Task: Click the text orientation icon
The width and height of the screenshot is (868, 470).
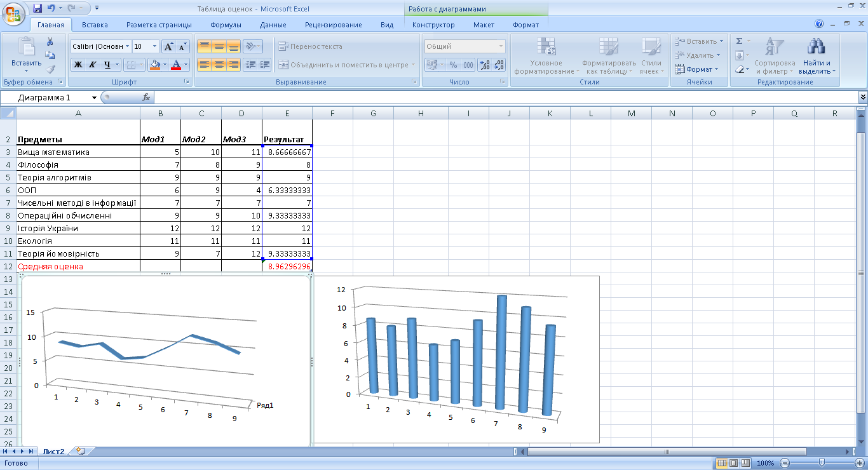Action: [250, 46]
